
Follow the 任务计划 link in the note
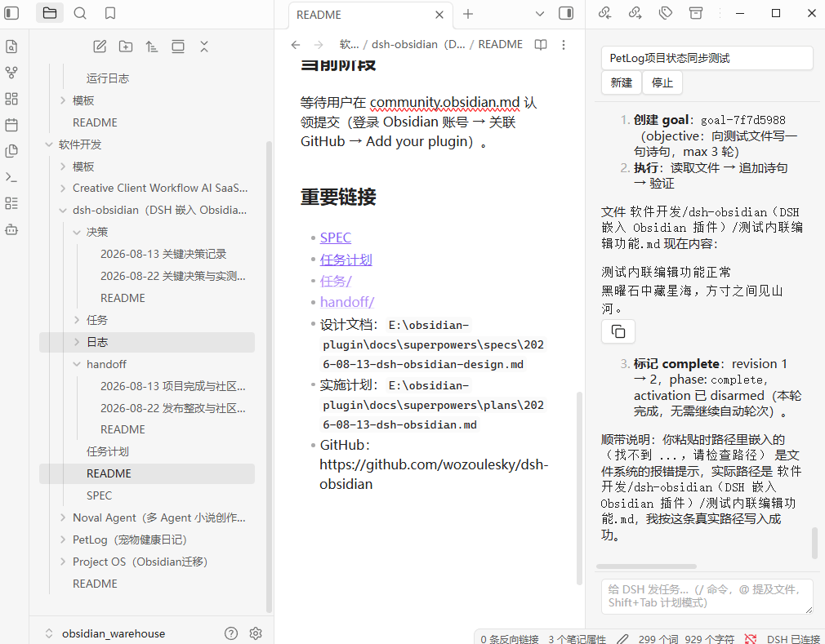point(346,260)
